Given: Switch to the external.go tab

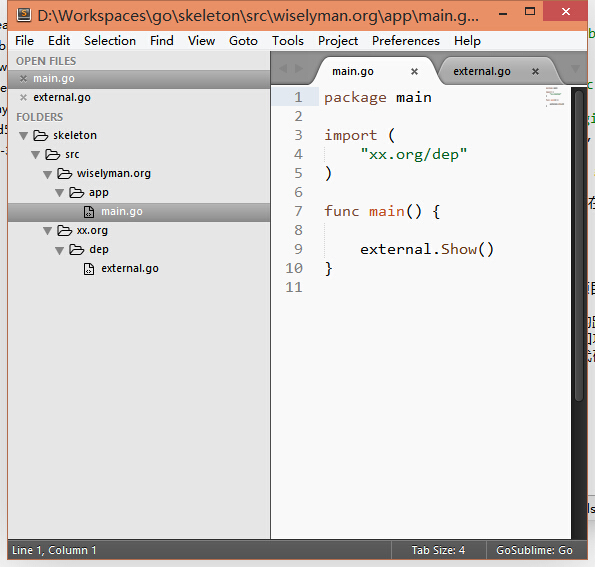Looking at the screenshot, I should pyautogui.click(x=482, y=71).
